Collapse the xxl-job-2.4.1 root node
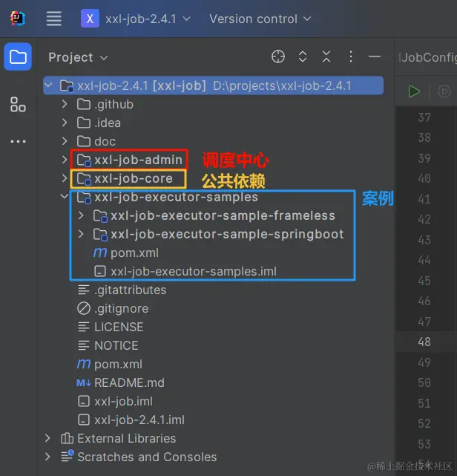Viewport: 457px width, 476px height. point(48,85)
